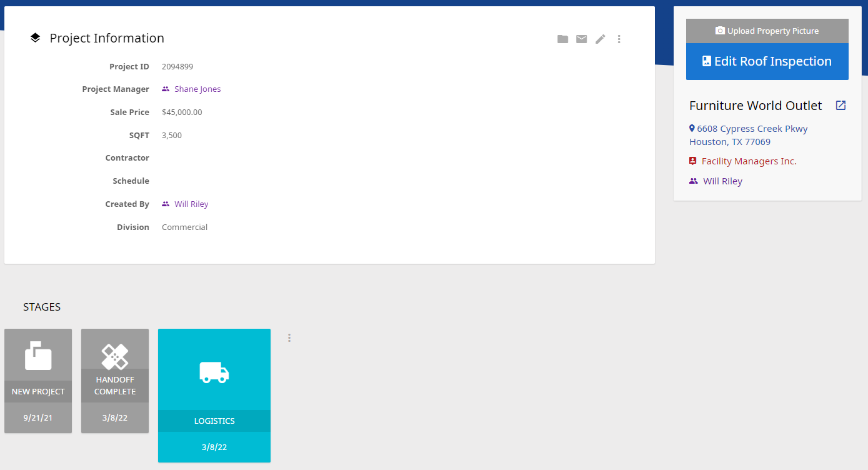Click the map pin icon beside the address
This screenshot has height=470, width=868.
pos(692,128)
